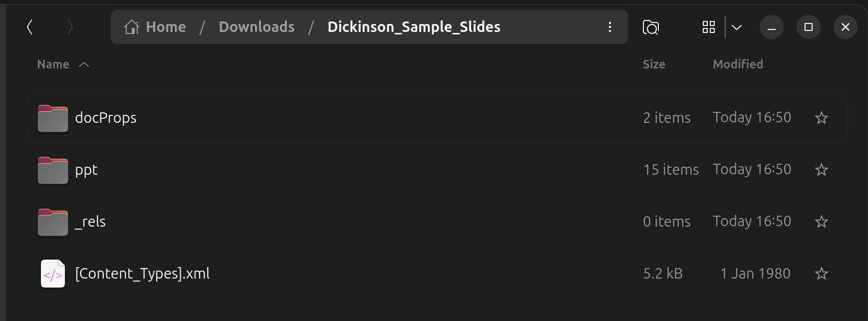Sort by Modified column header
Screen dimensions: 868x321
tap(737, 64)
